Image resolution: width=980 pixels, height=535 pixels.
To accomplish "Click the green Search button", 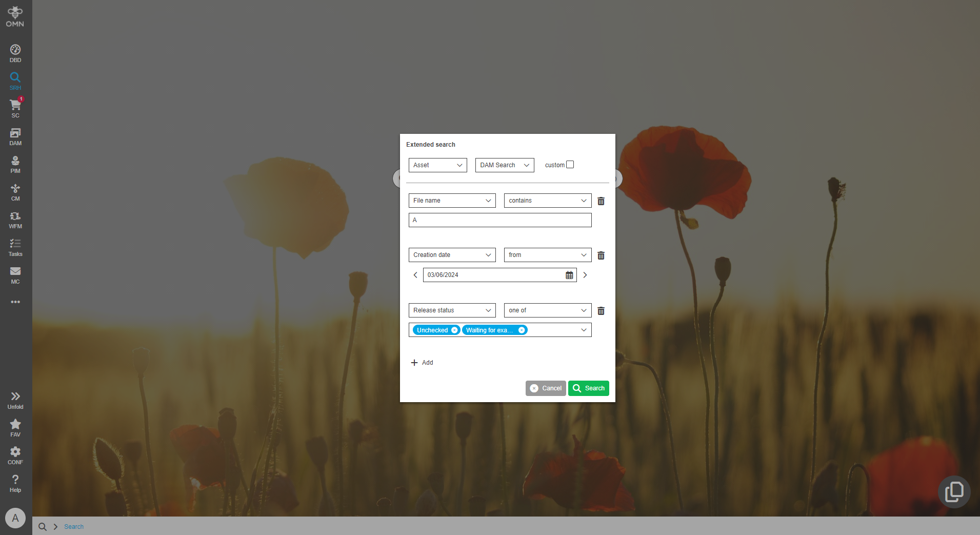I will point(588,388).
